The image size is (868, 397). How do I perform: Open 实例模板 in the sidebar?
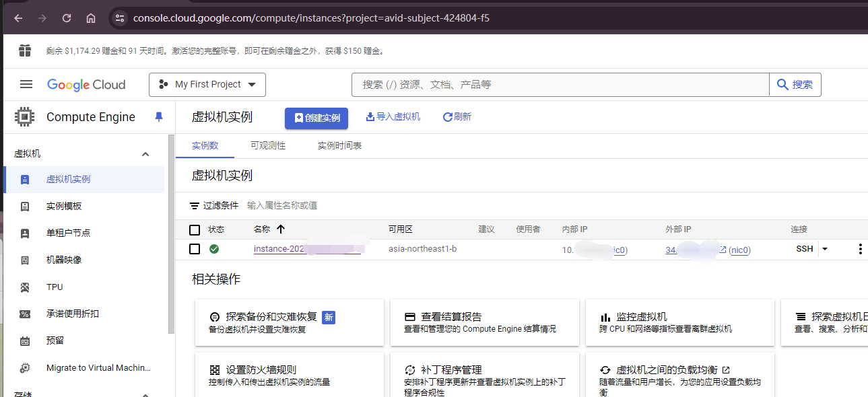[84, 207]
